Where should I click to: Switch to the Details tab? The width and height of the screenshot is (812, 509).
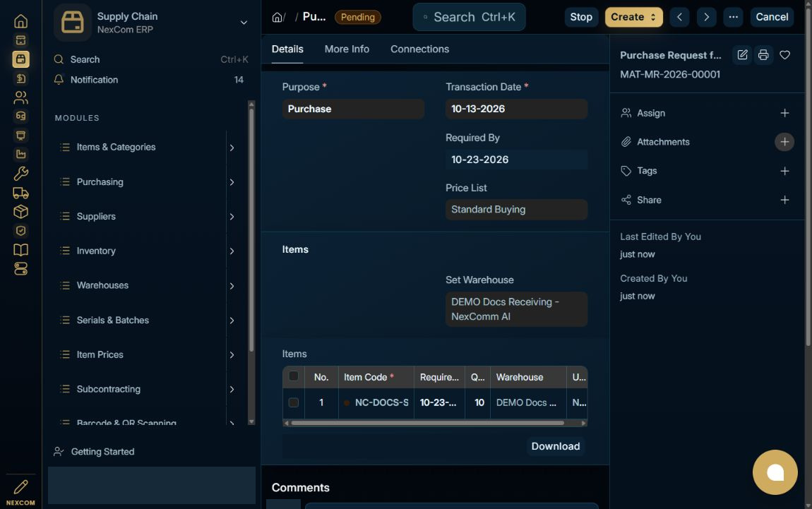(x=287, y=49)
